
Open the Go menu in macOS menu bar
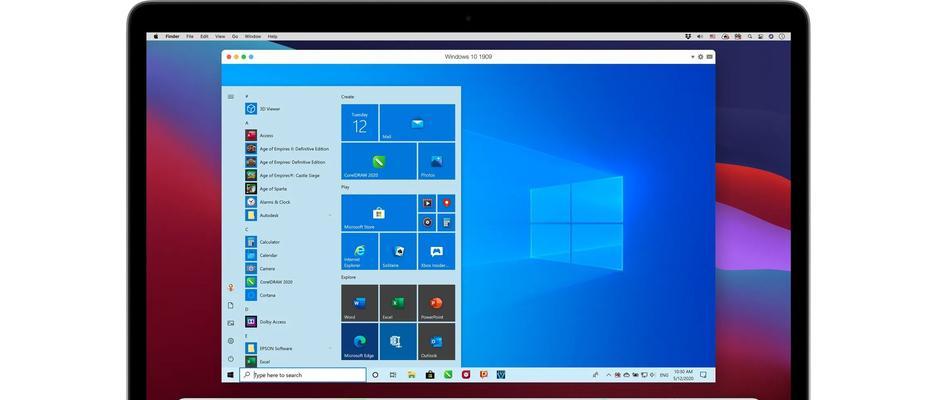click(x=235, y=36)
